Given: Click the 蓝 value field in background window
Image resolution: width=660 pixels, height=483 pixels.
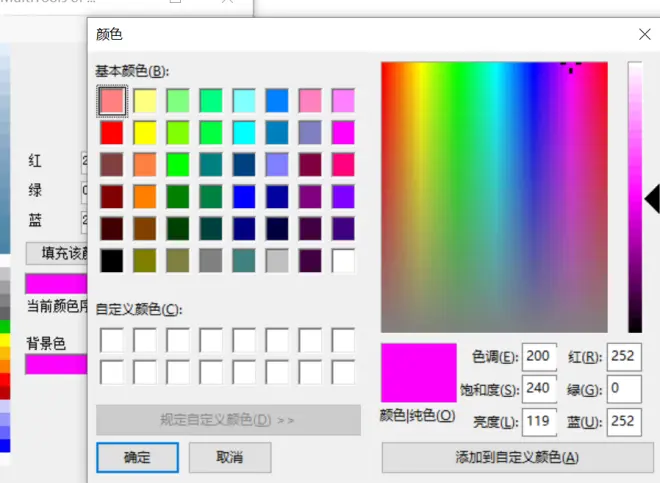Looking at the screenshot, I should tap(84, 221).
